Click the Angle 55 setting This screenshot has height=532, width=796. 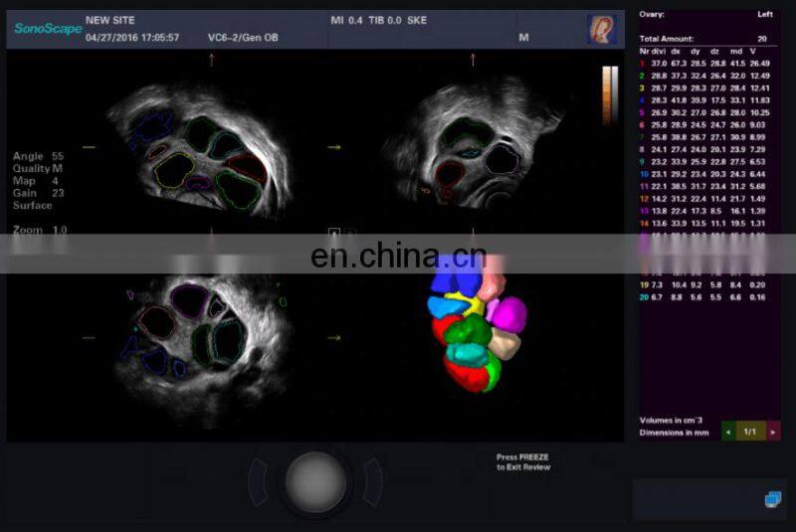click(x=39, y=156)
